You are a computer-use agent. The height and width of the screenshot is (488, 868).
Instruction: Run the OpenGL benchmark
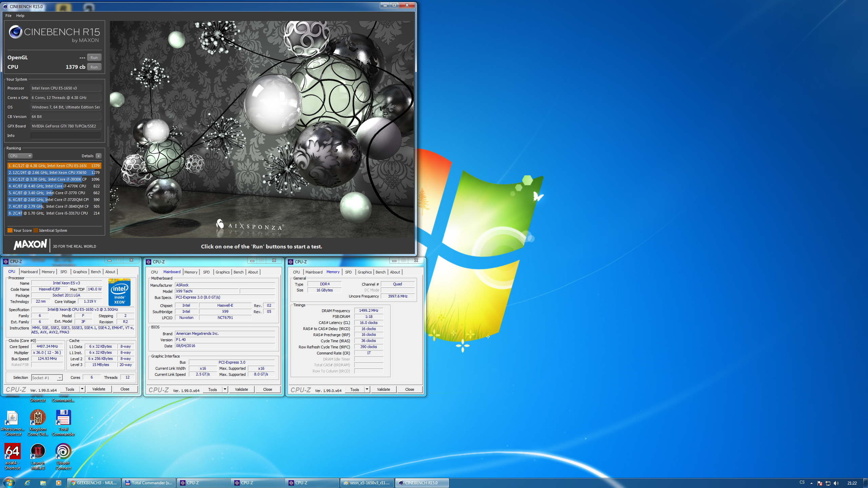click(x=94, y=57)
